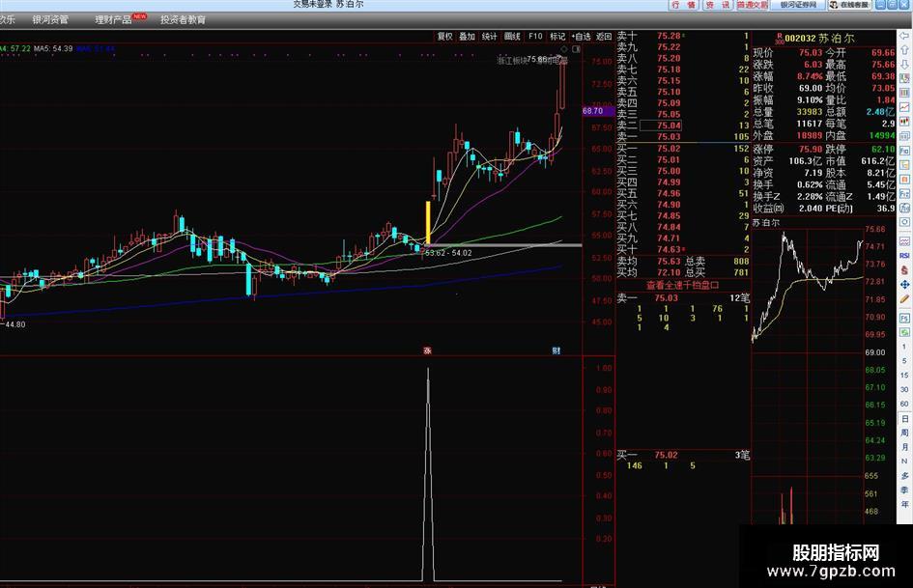This screenshot has width=913, height=588.
Task: Select the 30-minute period
Action: (904, 389)
